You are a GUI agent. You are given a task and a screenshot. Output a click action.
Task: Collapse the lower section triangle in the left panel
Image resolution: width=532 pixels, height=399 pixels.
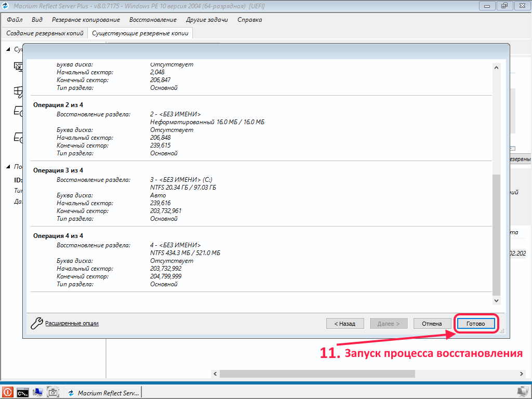8,167
